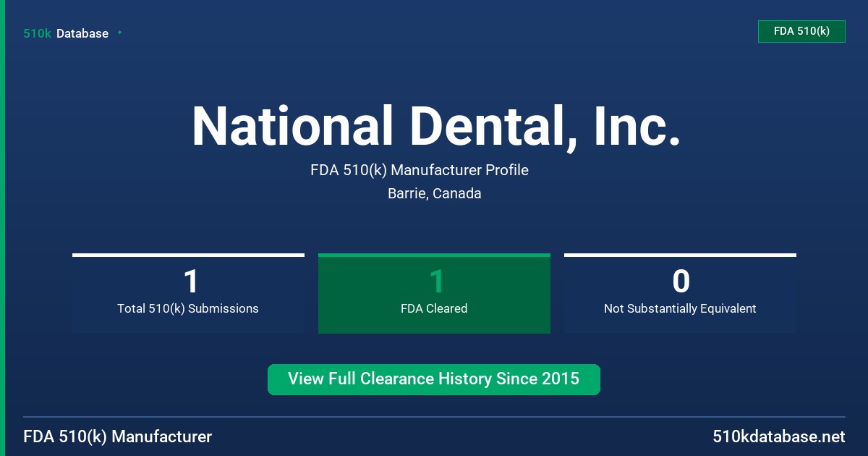Image resolution: width=868 pixels, height=456 pixels.
Task: Click View Full Clearance History Since 2015
Action: (434, 379)
